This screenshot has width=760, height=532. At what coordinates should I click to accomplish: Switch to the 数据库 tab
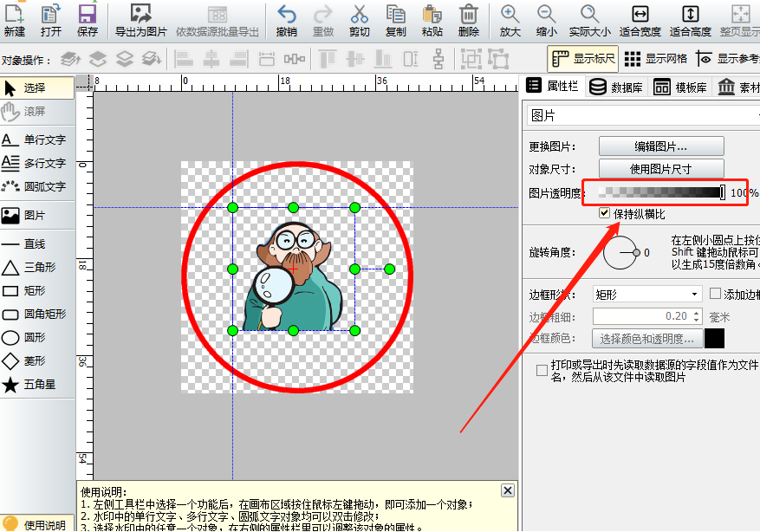pos(616,88)
